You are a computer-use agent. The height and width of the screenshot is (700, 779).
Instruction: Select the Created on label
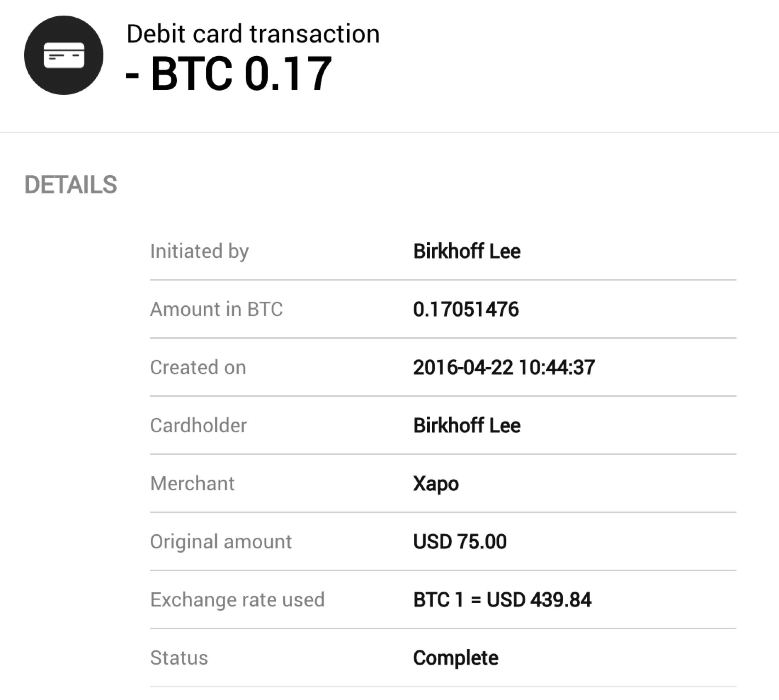tap(198, 367)
